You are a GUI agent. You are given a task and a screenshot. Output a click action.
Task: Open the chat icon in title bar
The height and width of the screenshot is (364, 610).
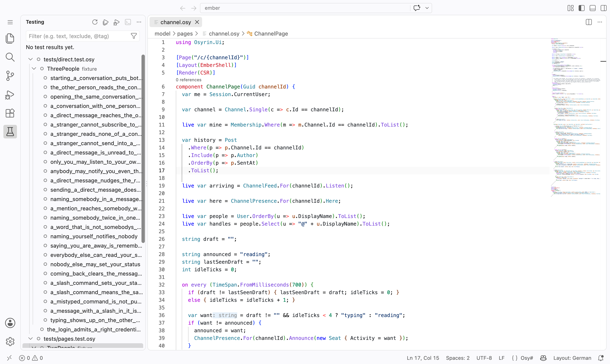pyautogui.click(x=417, y=8)
